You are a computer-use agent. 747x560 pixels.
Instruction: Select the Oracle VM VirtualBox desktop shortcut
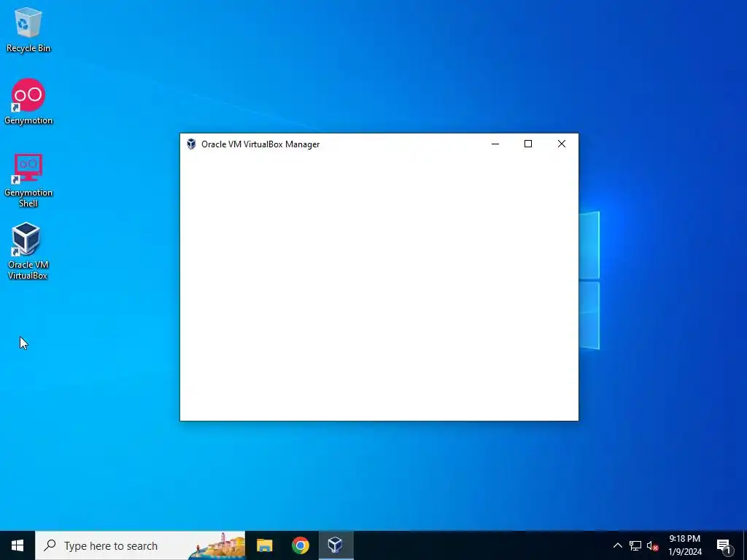(x=28, y=251)
